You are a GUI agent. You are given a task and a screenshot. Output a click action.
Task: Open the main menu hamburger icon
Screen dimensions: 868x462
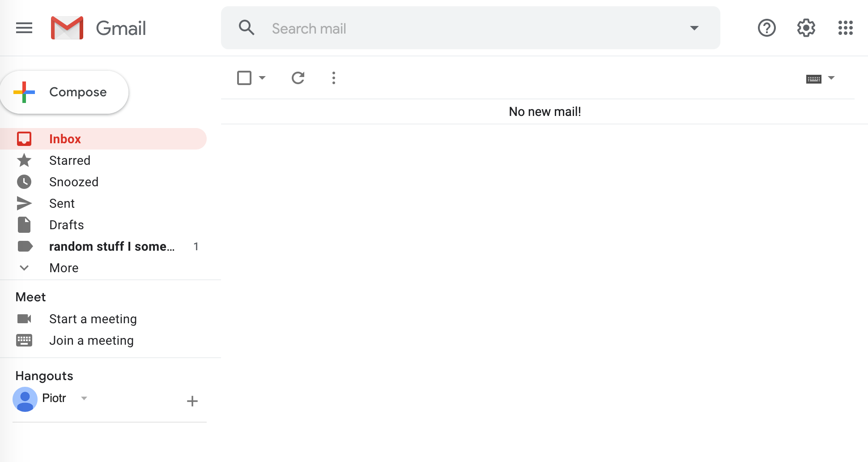pos(24,28)
